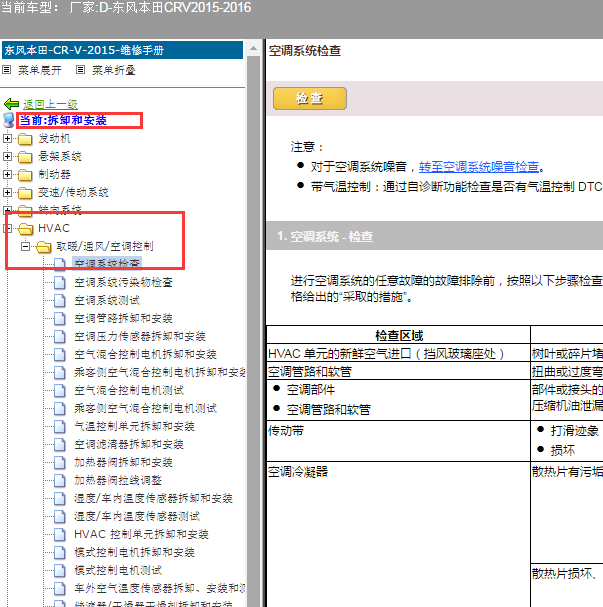This screenshot has height=607, width=603.
Task: Click the 传动带 table cell
Action: pyautogui.click(x=399, y=441)
